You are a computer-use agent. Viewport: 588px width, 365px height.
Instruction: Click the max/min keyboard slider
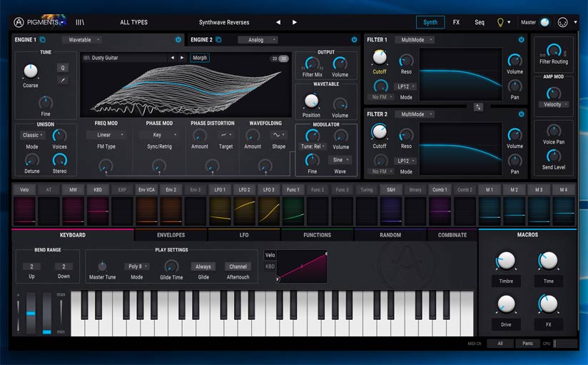click(x=61, y=313)
